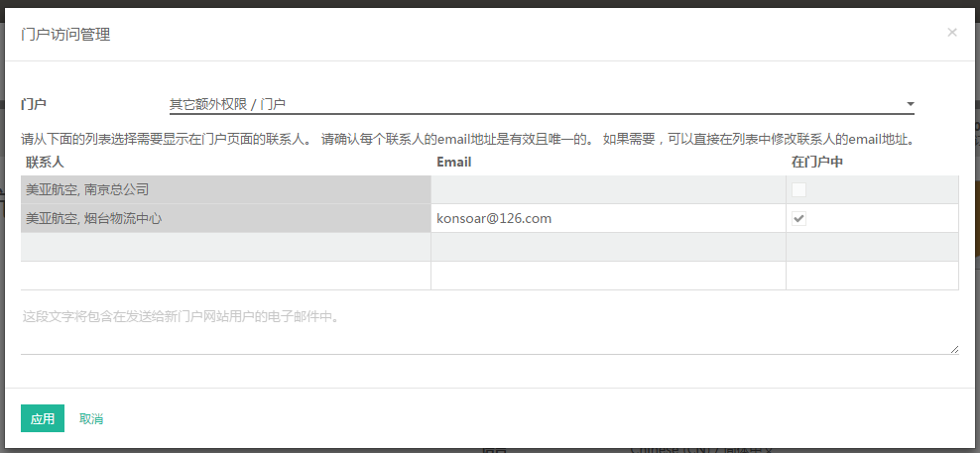Close the 门户访问管理 dialog
The width and height of the screenshot is (980, 453).
pos(952,33)
